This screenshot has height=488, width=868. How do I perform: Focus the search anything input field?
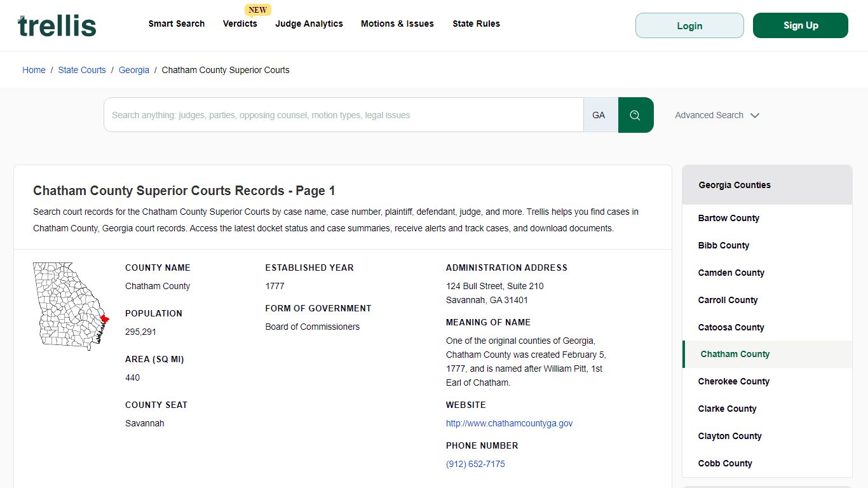[344, 115]
